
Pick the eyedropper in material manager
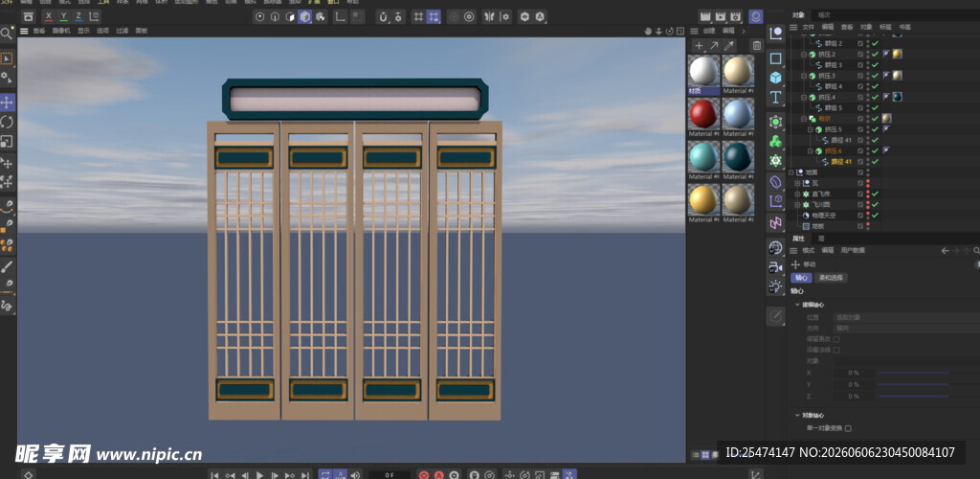coord(728,46)
